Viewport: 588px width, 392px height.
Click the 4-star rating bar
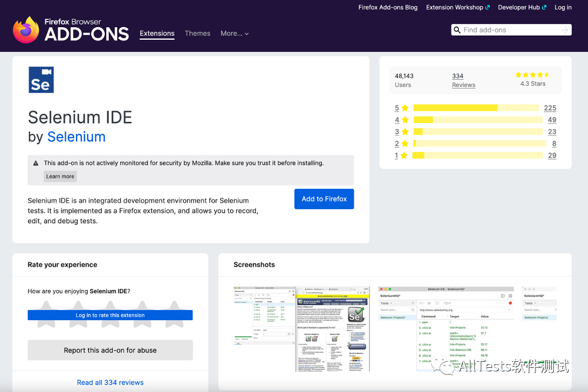[478, 120]
